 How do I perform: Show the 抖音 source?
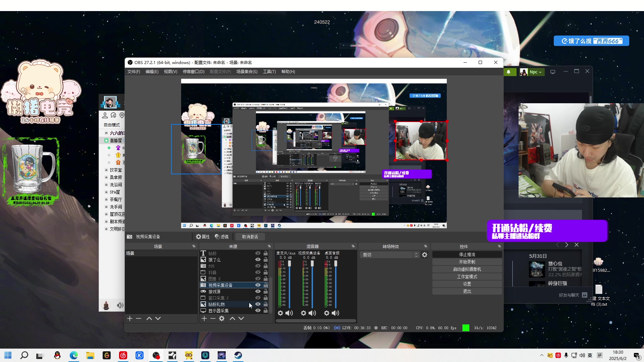coord(258,273)
